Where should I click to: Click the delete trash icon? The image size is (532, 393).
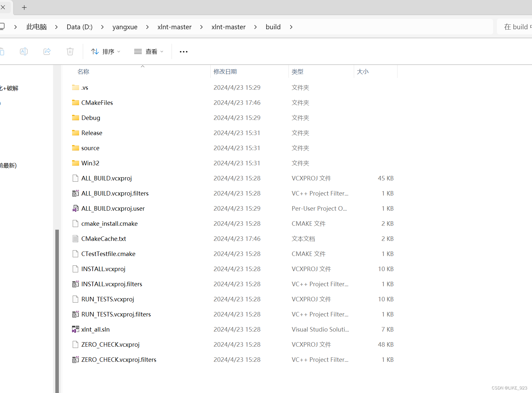tap(70, 51)
